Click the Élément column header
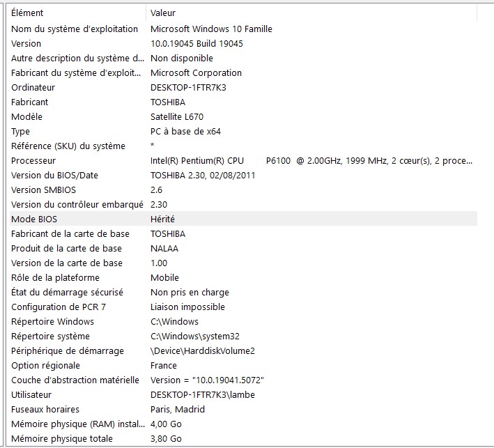Screen dimensions: 494x448 tap(28, 13)
